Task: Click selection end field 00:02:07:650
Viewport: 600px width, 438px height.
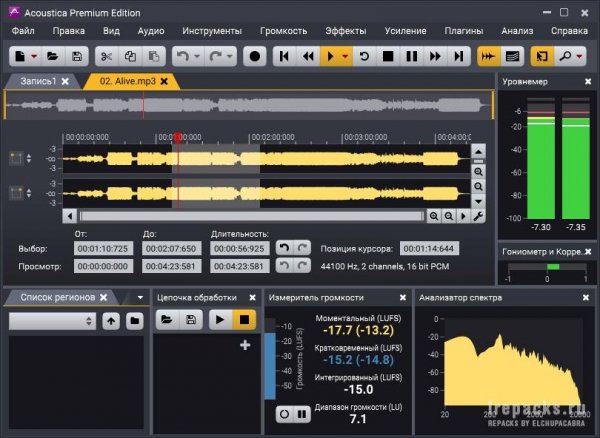Action: point(171,249)
